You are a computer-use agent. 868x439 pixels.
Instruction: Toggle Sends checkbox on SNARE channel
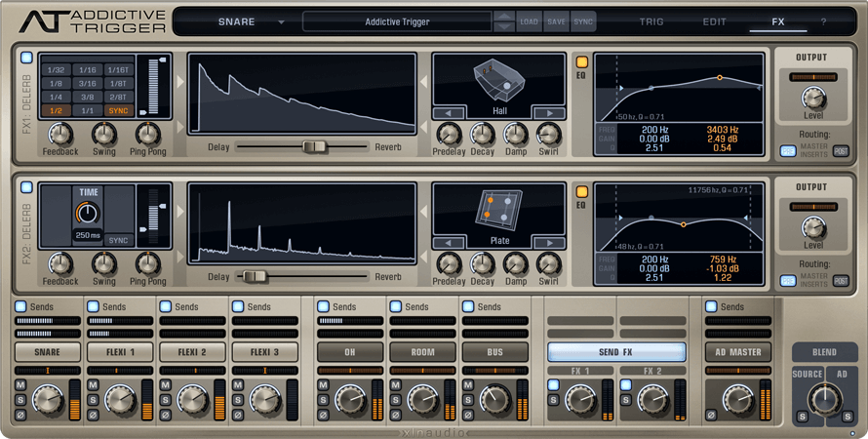[x=20, y=306]
